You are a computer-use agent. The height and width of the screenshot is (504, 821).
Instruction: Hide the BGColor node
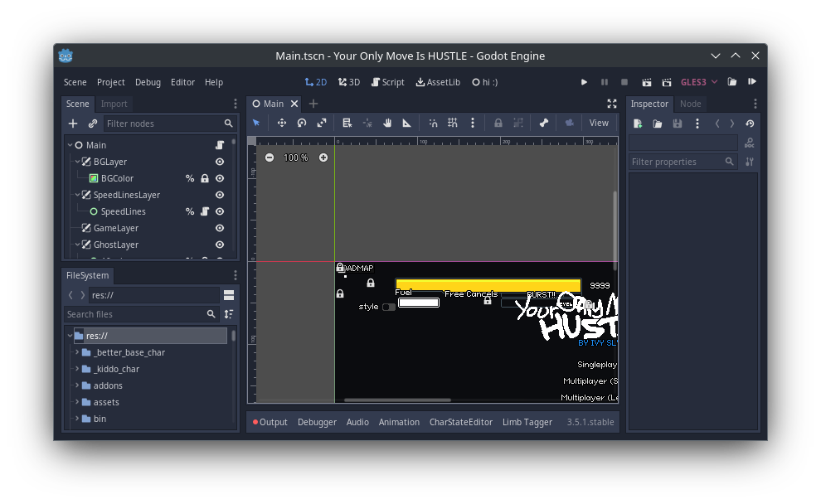pyautogui.click(x=220, y=178)
